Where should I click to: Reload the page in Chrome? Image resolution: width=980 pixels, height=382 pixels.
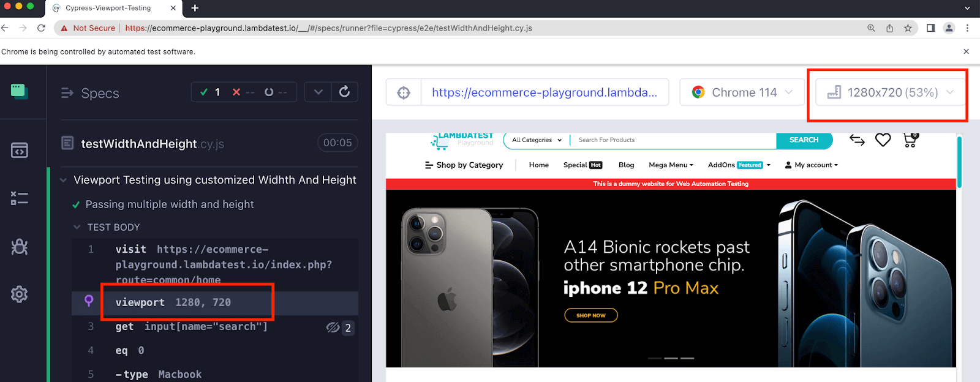click(x=41, y=28)
